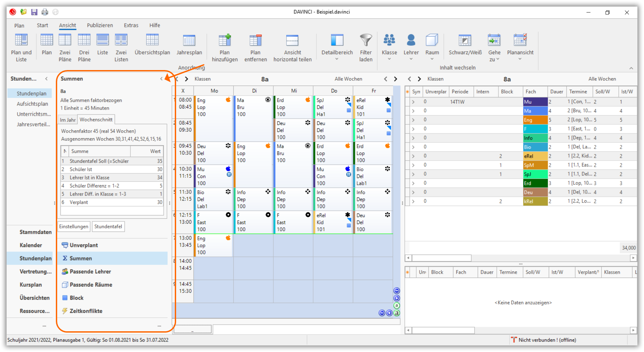This screenshot has height=352, width=644.
Task: Click the Plan entfernen ribbon icon
Action: point(255,41)
